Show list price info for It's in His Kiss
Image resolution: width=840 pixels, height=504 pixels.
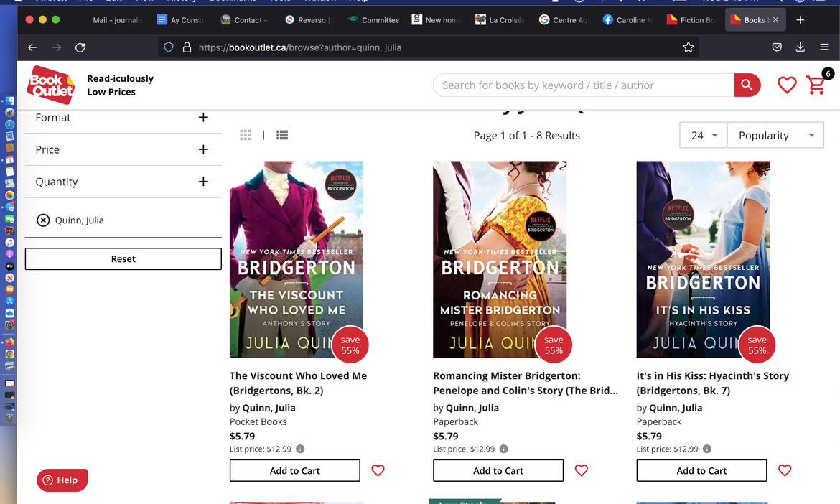(707, 449)
